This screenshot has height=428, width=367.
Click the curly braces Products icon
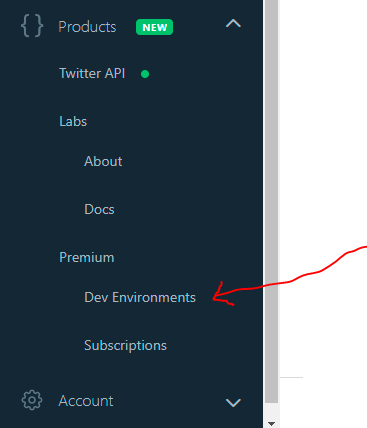32,25
